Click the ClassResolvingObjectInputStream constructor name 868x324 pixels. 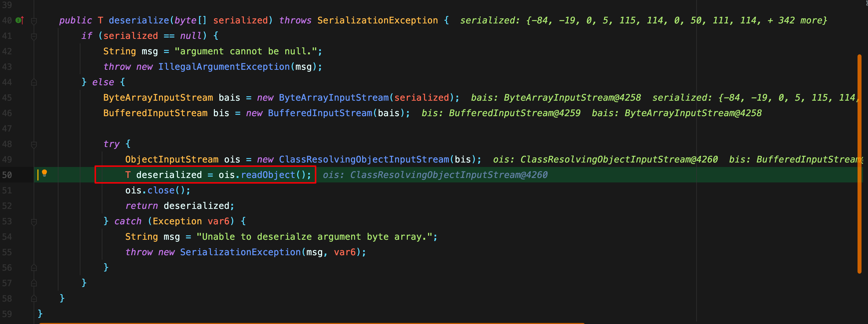364,160
